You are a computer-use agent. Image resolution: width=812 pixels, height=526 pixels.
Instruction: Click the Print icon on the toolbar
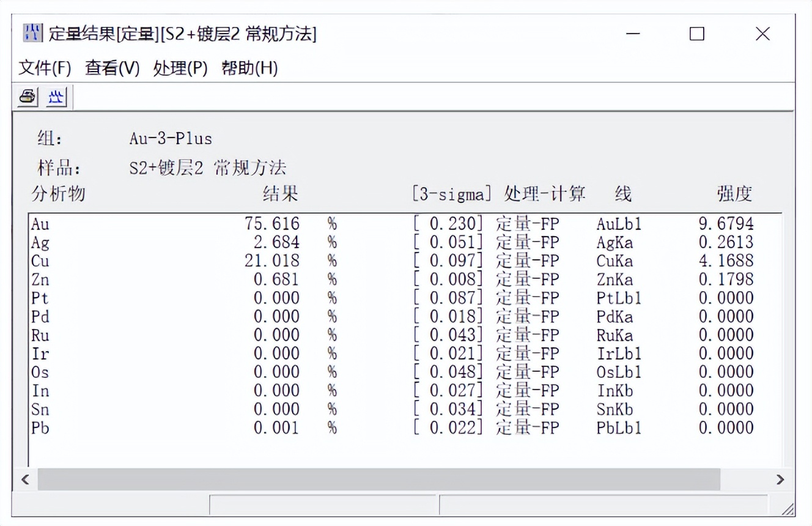pos(28,97)
